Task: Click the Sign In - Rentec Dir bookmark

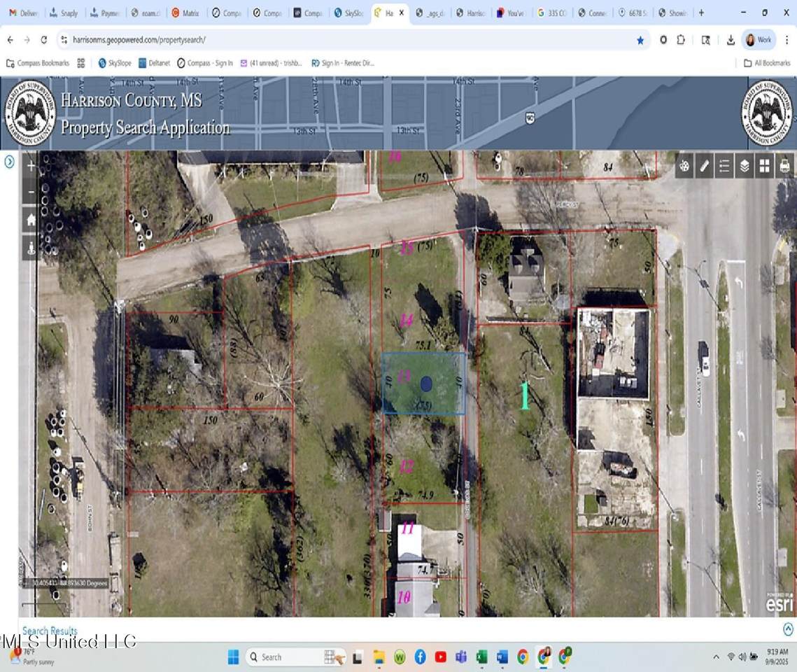Action: pos(344,62)
